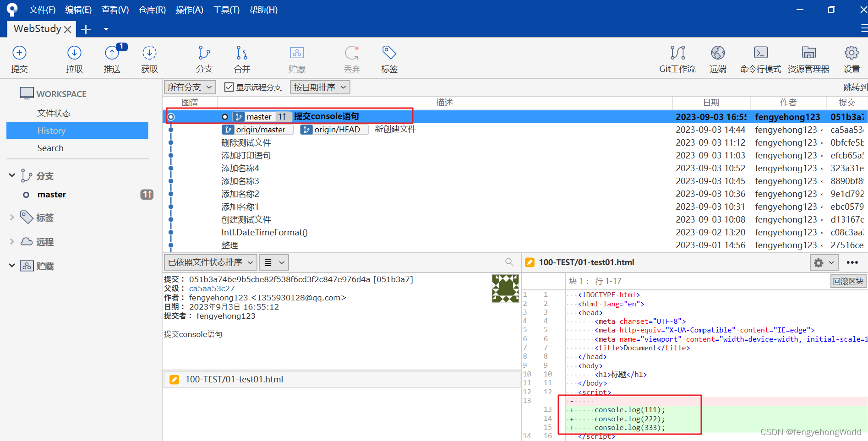868x441 pixels.
Task: Open the file explorer (资源管理器) icon
Action: pyautogui.click(x=809, y=53)
